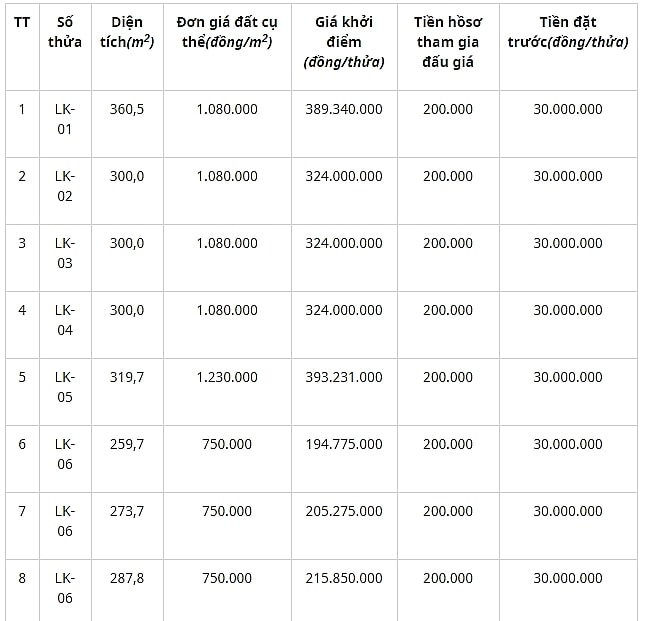
Task: Select the 'Tiền đặt trước' header cell
Action: pyautogui.click(x=568, y=32)
